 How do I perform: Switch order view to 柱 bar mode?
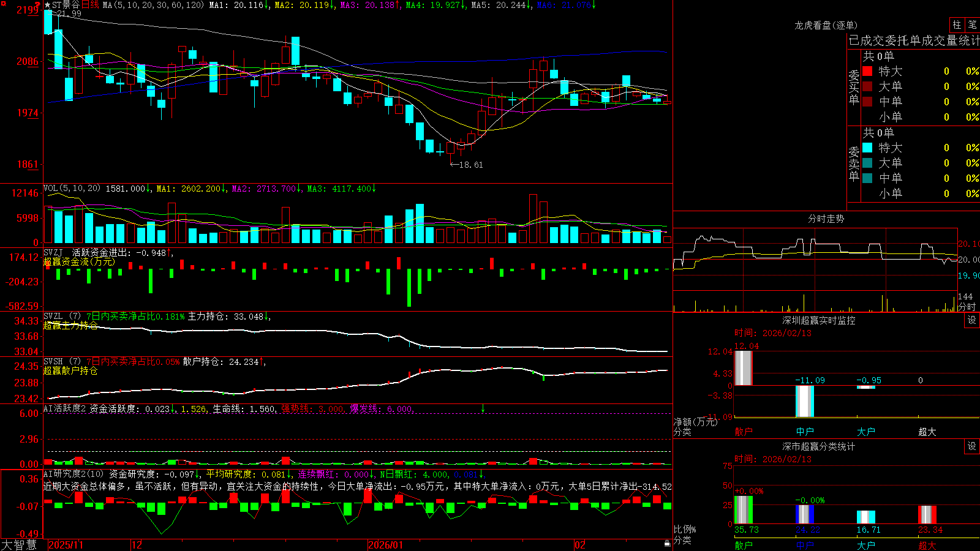point(957,24)
